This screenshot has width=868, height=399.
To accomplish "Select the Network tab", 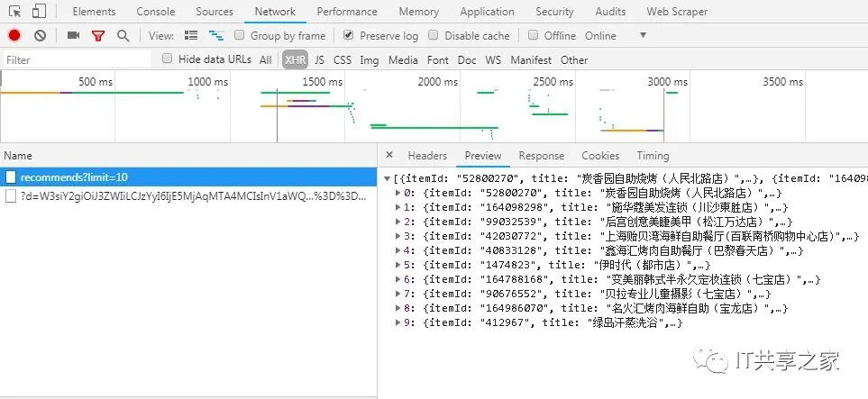I will tap(275, 11).
